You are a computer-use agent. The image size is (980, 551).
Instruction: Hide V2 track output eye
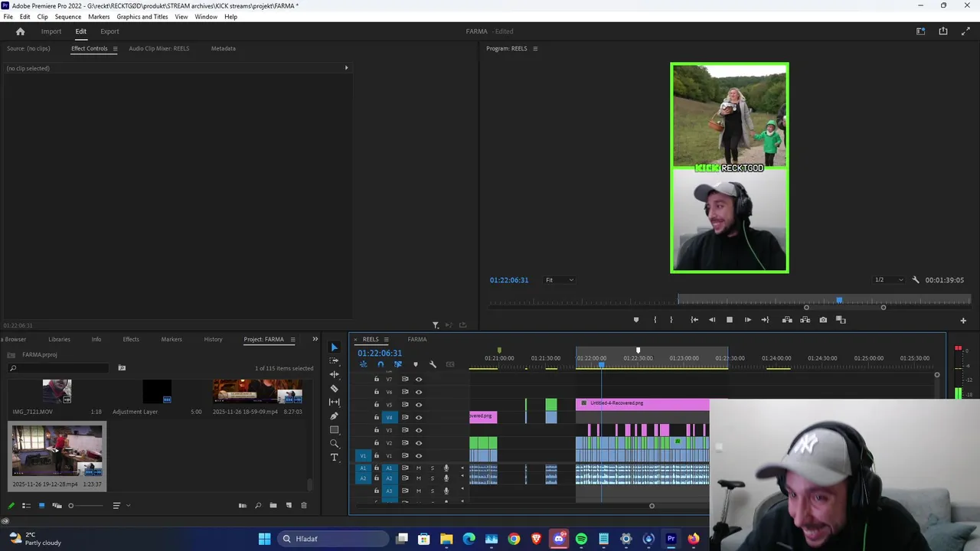click(418, 442)
